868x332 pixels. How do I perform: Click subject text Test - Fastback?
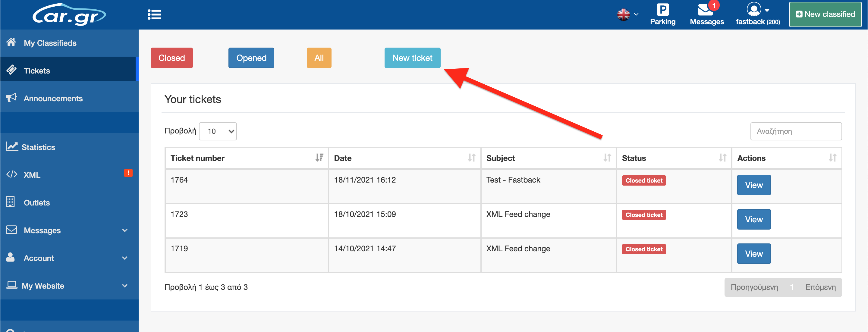[513, 180]
